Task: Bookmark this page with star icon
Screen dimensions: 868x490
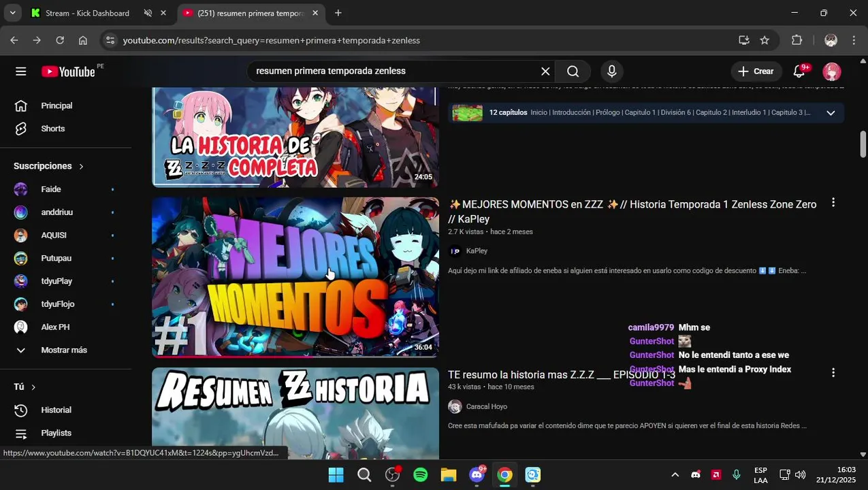Action: click(765, 40)
